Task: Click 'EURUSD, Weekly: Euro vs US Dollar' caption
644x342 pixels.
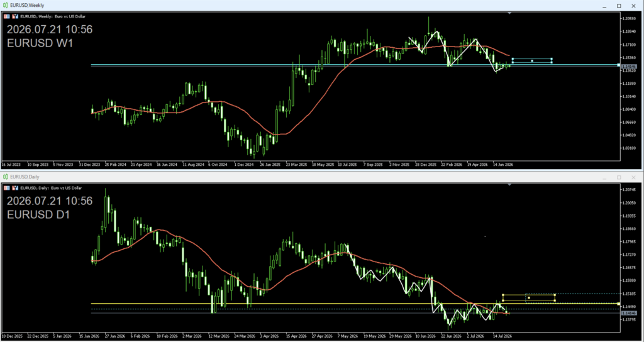Action: point(53,16)
